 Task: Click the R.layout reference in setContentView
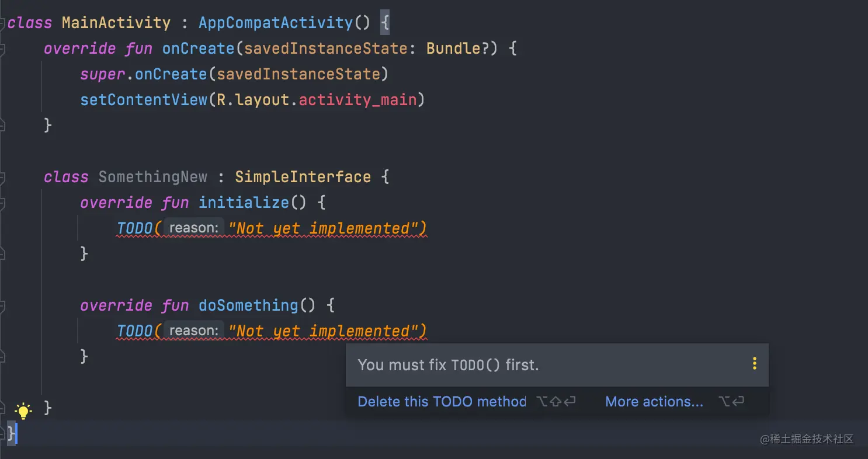click(253, 100)
